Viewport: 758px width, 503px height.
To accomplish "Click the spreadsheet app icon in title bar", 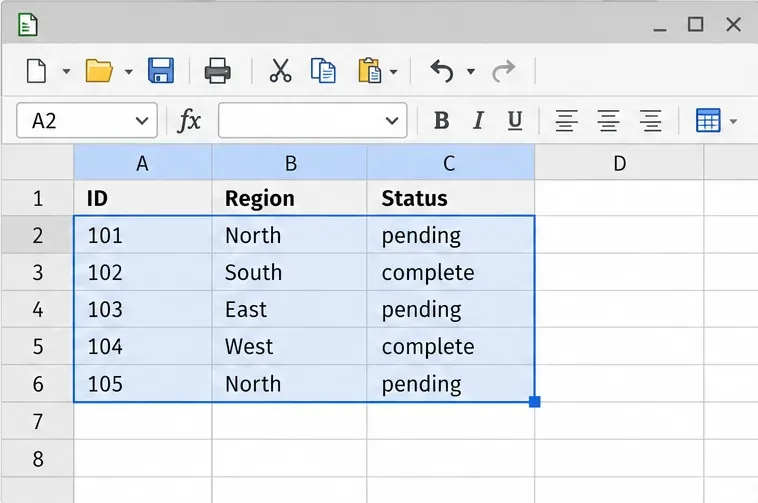I will coord(28,25).
